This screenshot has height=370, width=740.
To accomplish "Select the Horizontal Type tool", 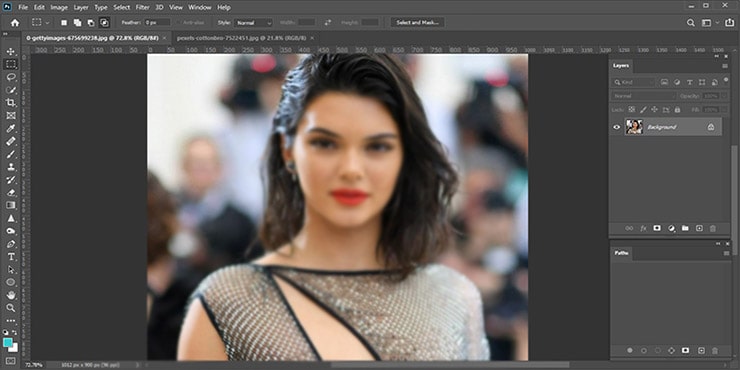I will click(11, 257).
